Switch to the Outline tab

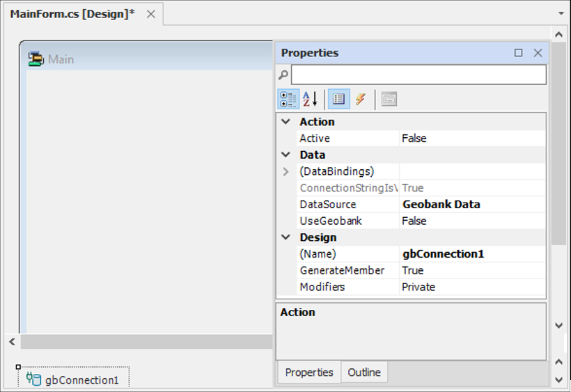coord(364,373)
